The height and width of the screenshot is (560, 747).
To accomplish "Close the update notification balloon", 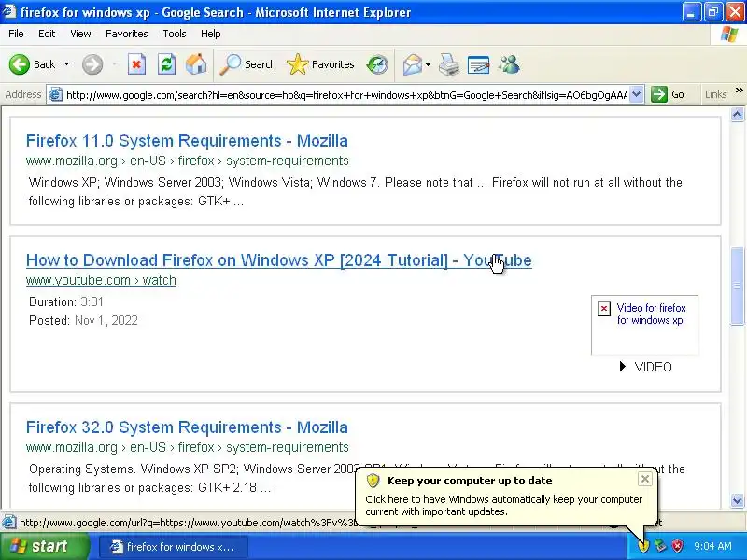I will click(644, 479).
